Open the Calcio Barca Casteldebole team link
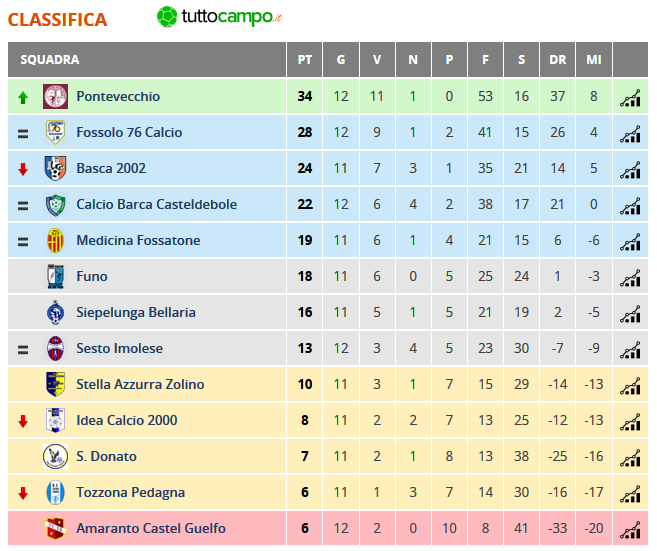 click(156, 204)
